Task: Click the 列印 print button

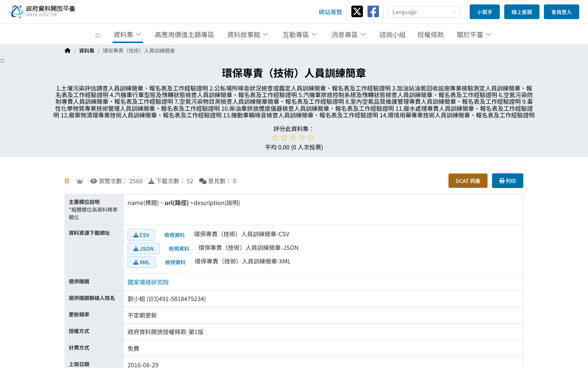Action: pos(508,181)
